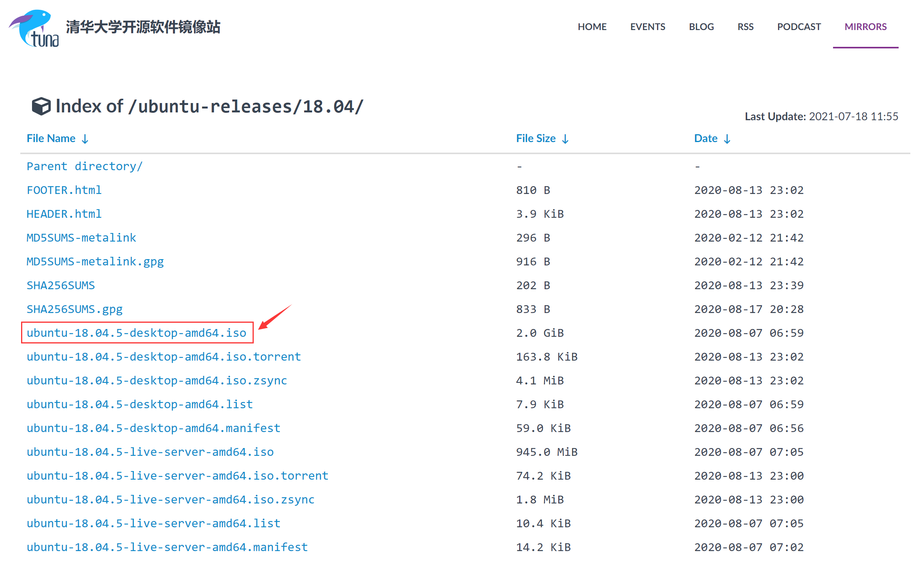Download live-server-amd64.iso.torrent file
Screen dimensions: 924x562
coord(178,476)
